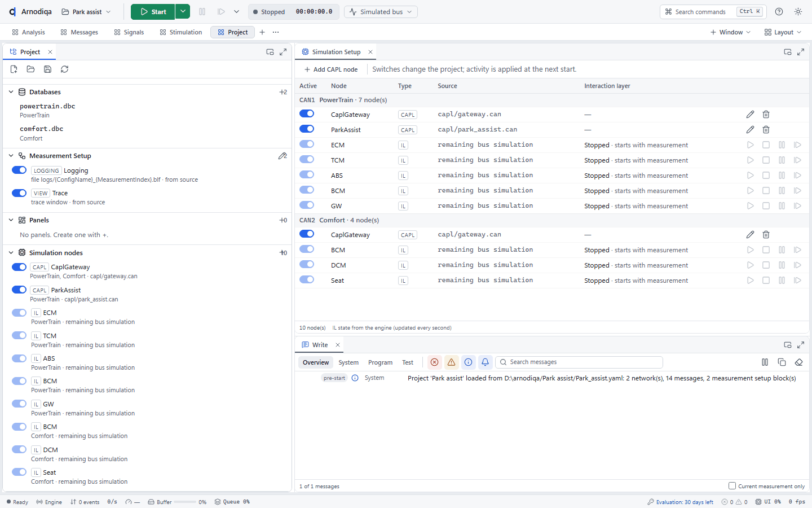812x508 pixels.
Task: Open the Start button dropdown arrow
Action: click(x=182, y=11)
